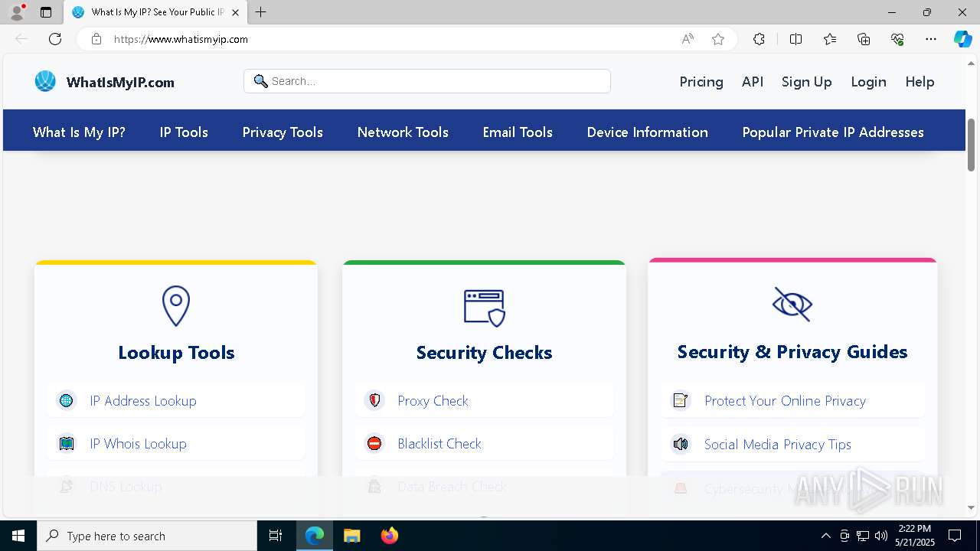Click the Security Checks heading
Screen dimensions: 980x551
[484, 353]
